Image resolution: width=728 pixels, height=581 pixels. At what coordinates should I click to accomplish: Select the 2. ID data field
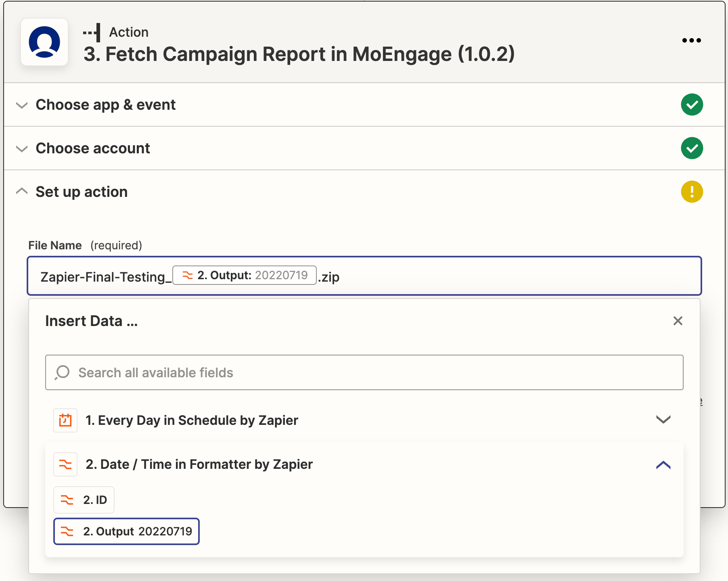click(84, 500)
